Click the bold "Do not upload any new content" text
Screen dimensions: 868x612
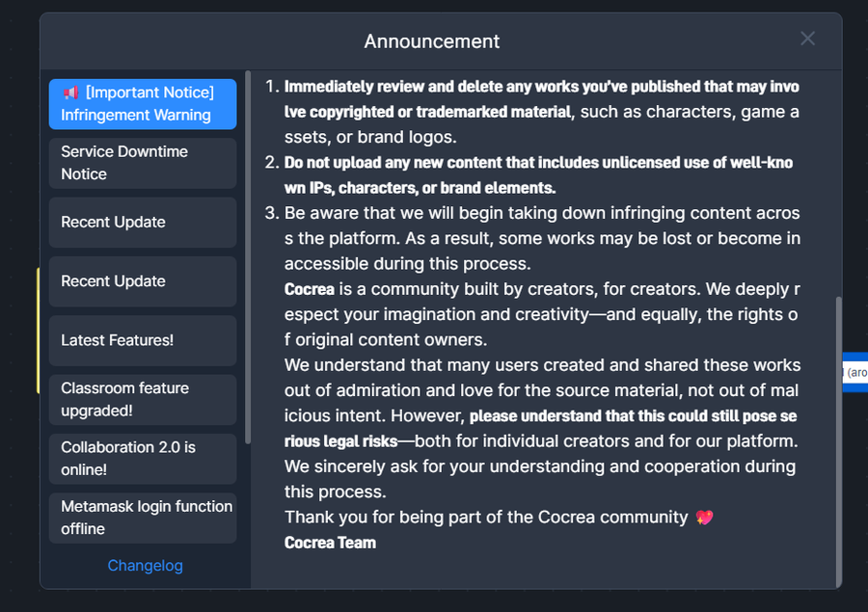pos(538,174)
